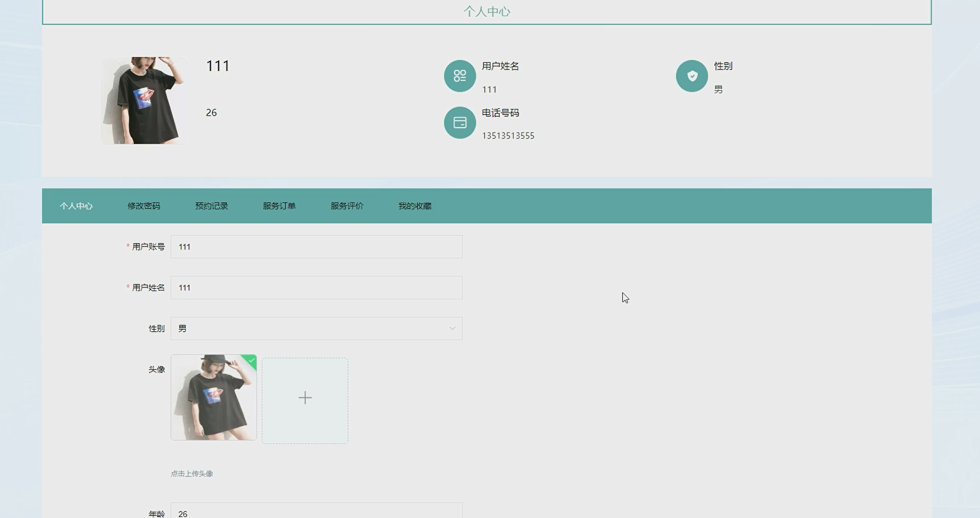Click the gender shield icon
Image resolution: width=980 pixels, height=518 pixels.
tap(692, 76)
